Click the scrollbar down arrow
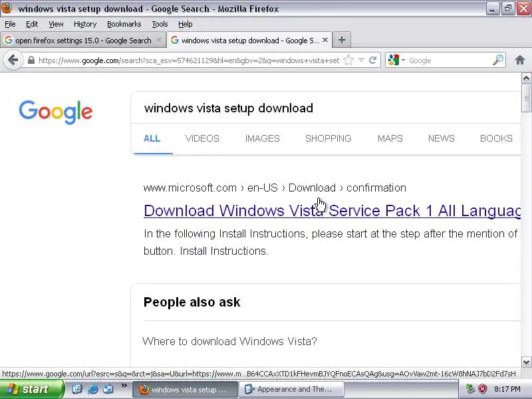The height and width of the screenshot is (399, 532). [526, 362]
